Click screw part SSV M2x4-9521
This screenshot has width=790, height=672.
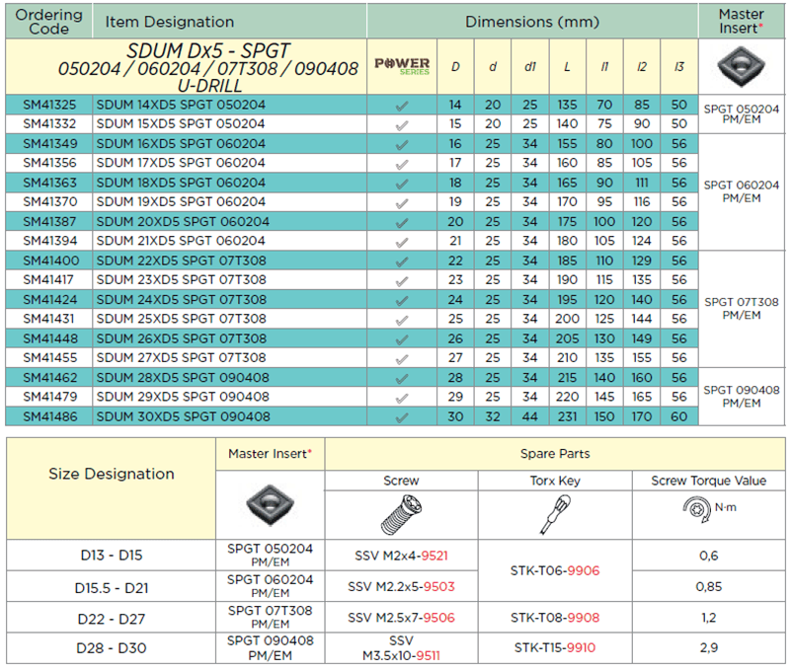coord(401,556)
